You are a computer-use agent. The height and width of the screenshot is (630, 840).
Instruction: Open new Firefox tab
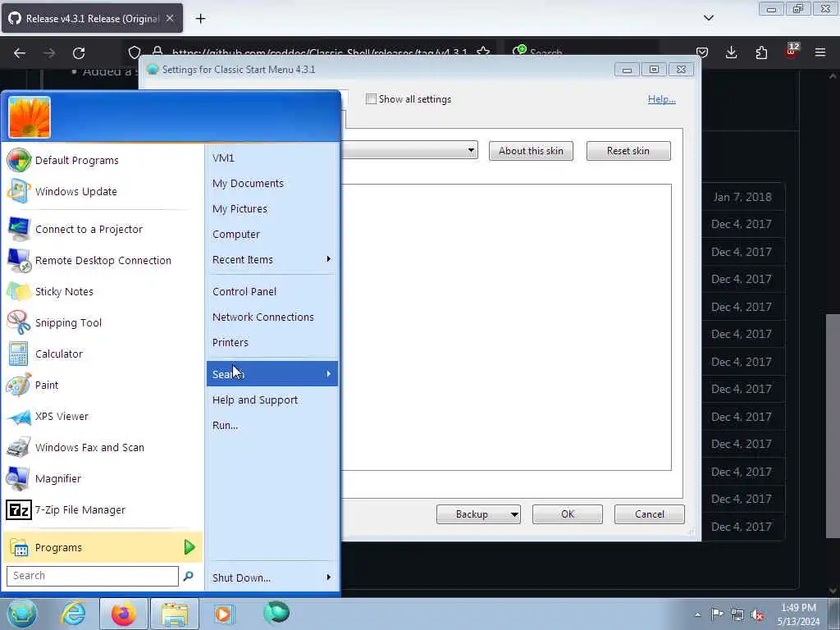[200, 19]
